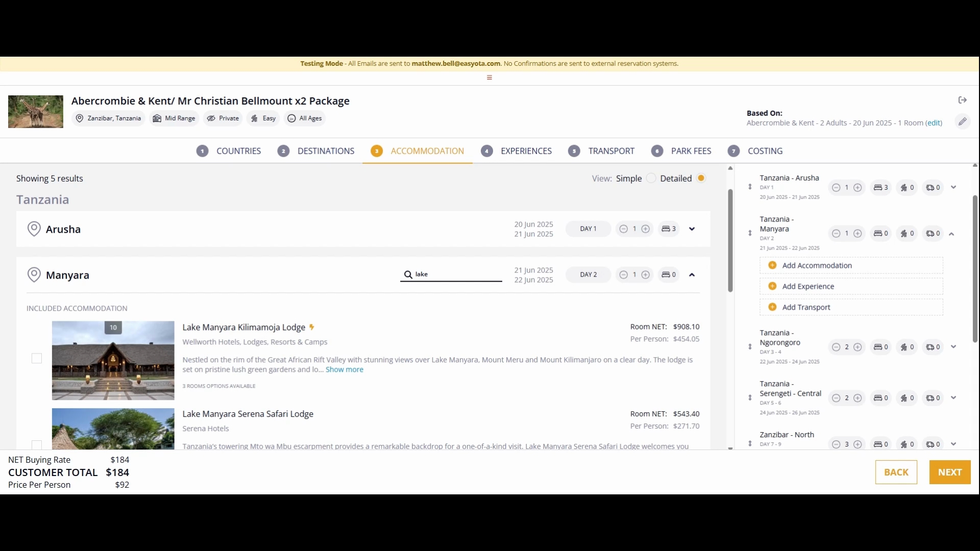Image resolution: width=980 pixels, height=551 pixels.
Task: Click the NEXT button
Action: (x=950, y=472)
